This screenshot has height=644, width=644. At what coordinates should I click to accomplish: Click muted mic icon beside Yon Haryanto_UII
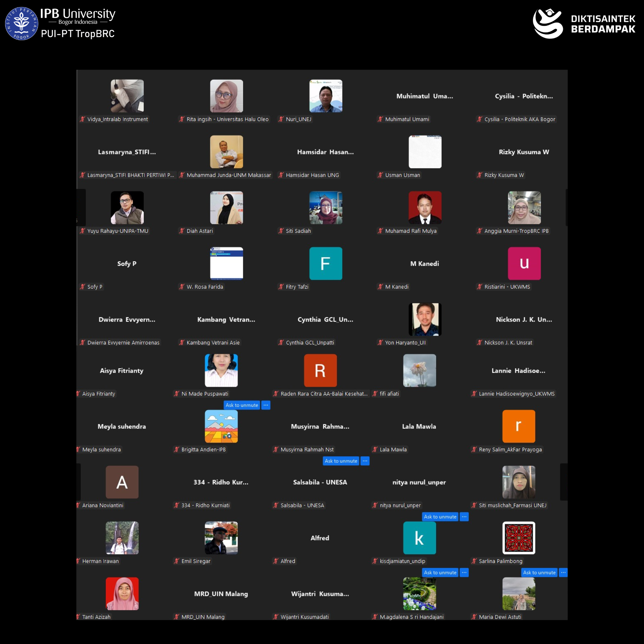click(380, 343)
